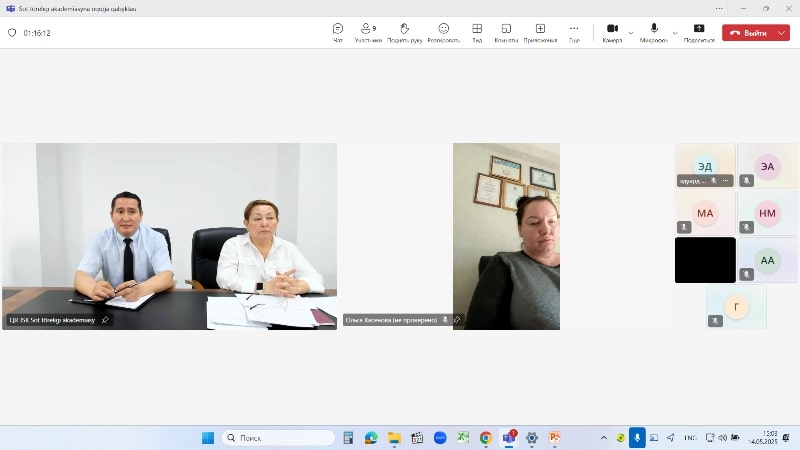The height and width of the screenshot is (450, 800).
Task: Show the participants list
Action: (368, 33)
